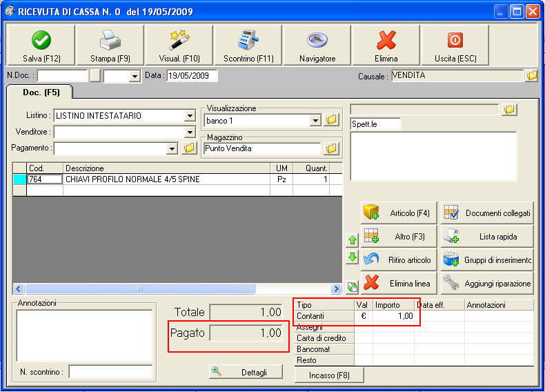Open folder lookup beside Visualizzazione combo
The width and height of the screenshot is (545, 392).
(x=331, y=120)
